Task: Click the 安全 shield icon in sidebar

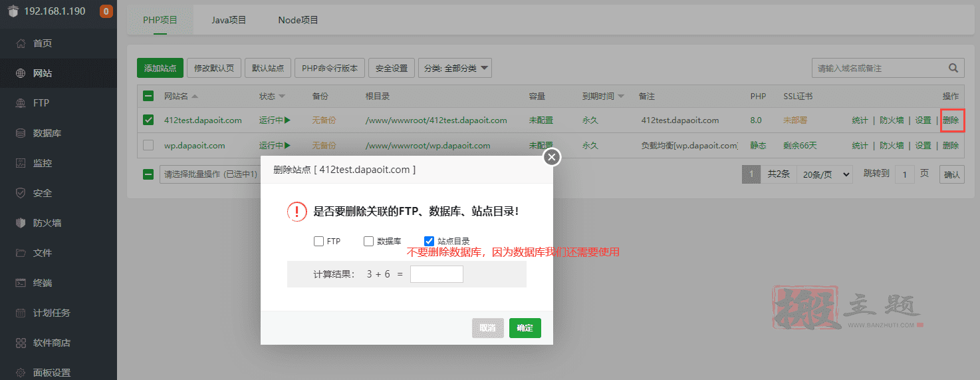Action: tap(21, 193)
